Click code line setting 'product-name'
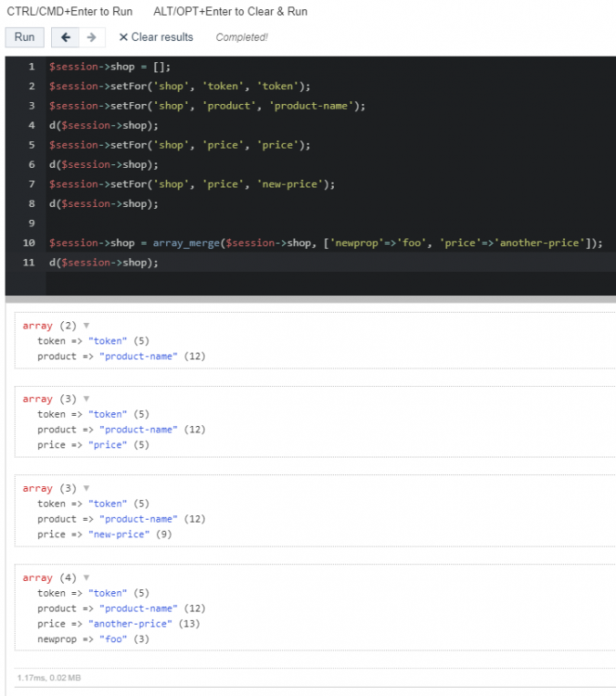The image size is (616, 696). click(x=207, y=106)
